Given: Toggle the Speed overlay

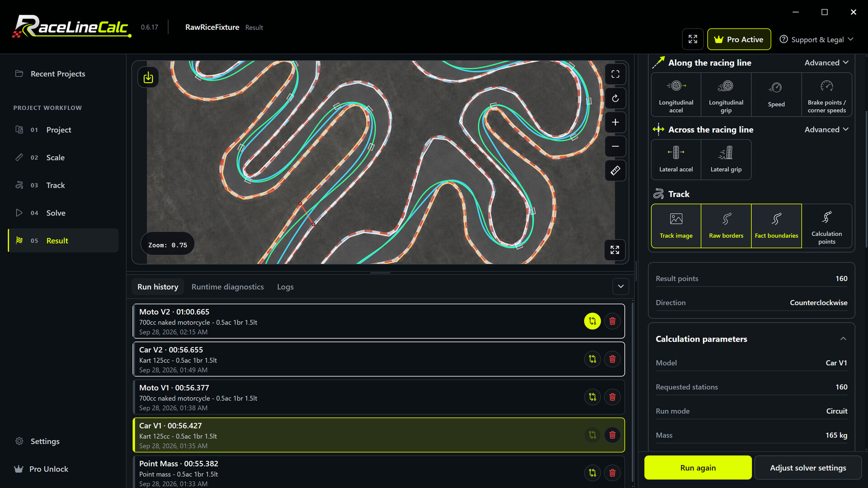Looking at the screenshot, I should [776, 95].
